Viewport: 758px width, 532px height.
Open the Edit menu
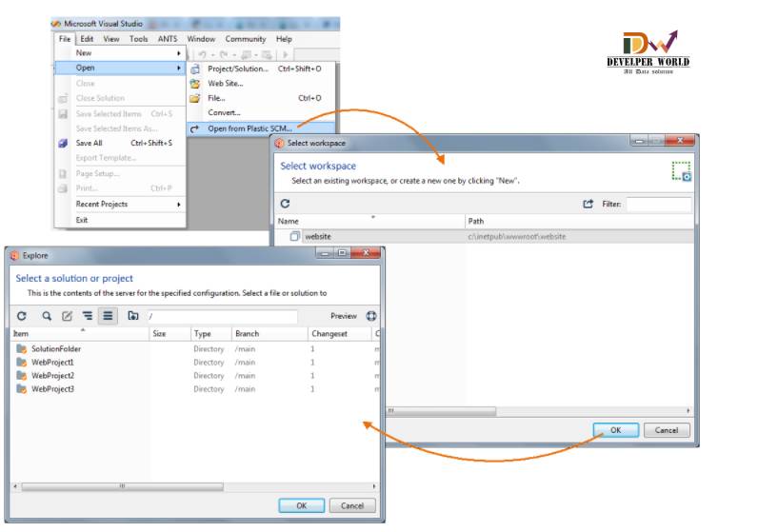click(87, 39)
